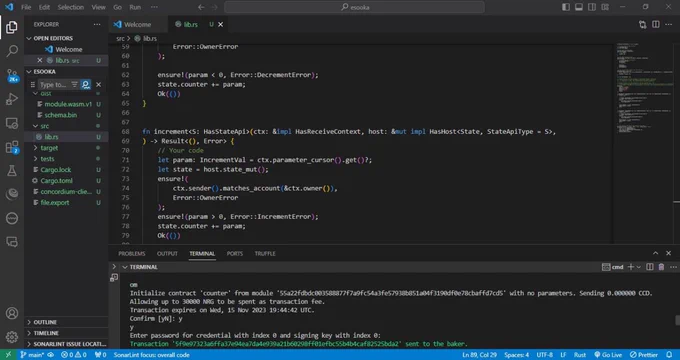
Task: Open Explorer views and more actions ellipsis
Action: (97, 25)
